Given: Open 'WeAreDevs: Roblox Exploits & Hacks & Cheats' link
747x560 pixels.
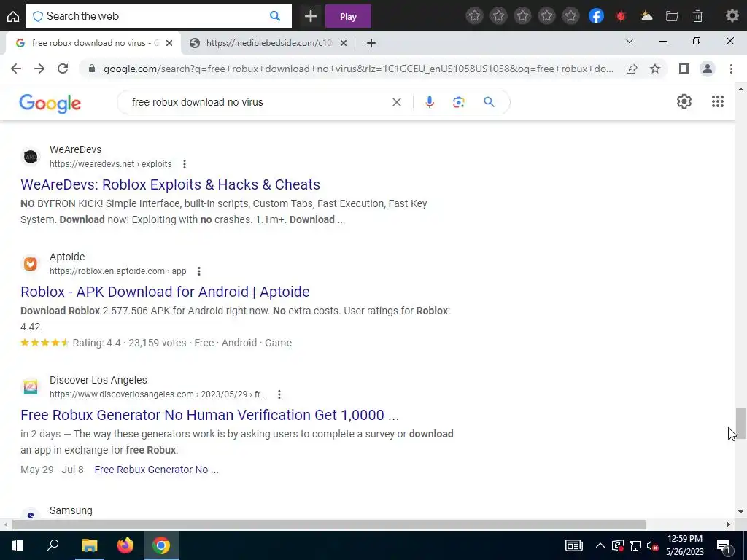Looking at the screenshot, I should click(170, 184).
